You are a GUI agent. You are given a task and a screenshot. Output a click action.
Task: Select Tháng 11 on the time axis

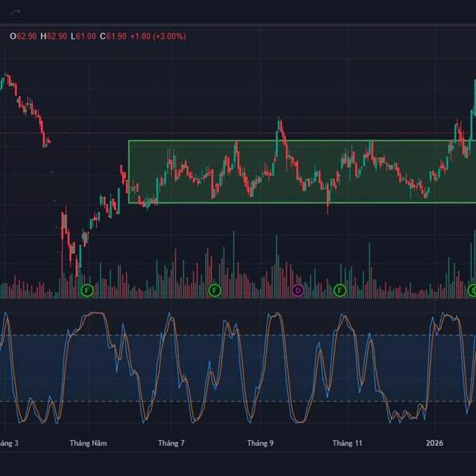click(347, 443)
